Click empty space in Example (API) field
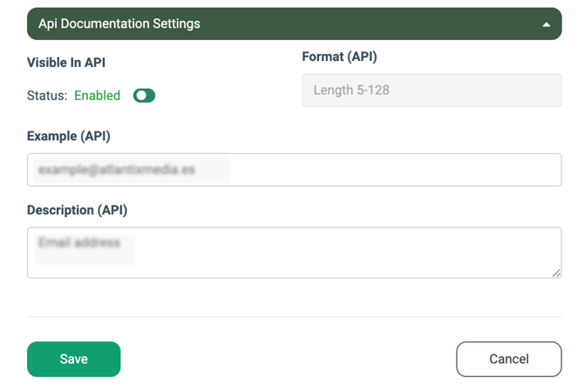The image size is (584, 392). tap(392, 170)
